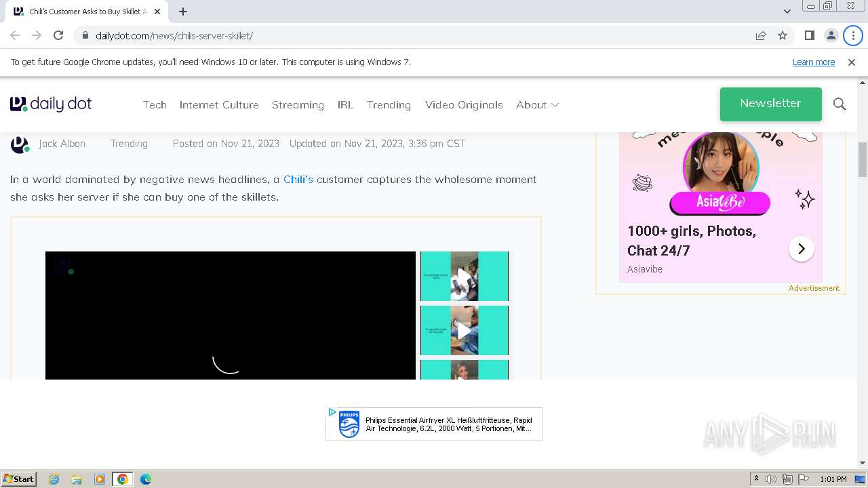Click the Philips Airfryer ad text
The image size is (868, 488).
[449, 424]
